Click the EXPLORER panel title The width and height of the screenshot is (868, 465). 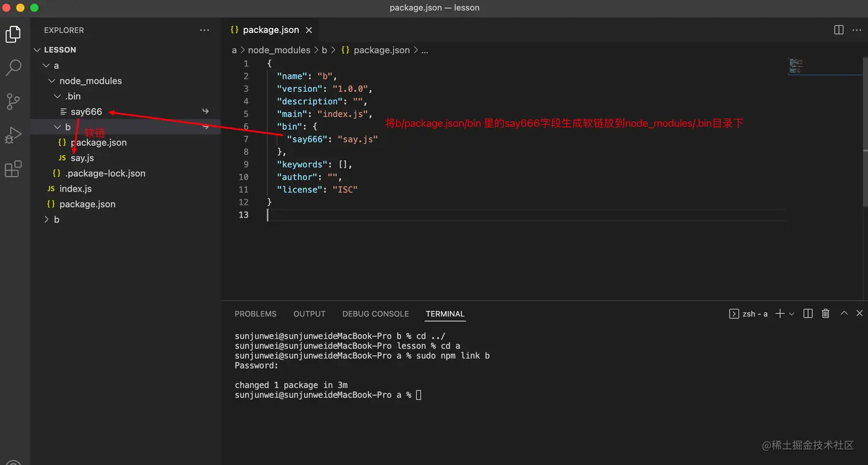pyautogui.click(x=64, y=30)
